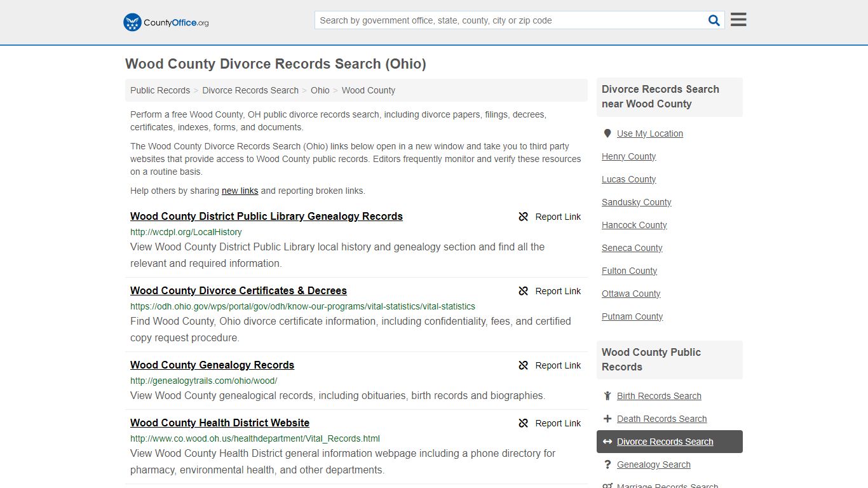Select Ottawa County
868x488 pixels.
[631, 294]
